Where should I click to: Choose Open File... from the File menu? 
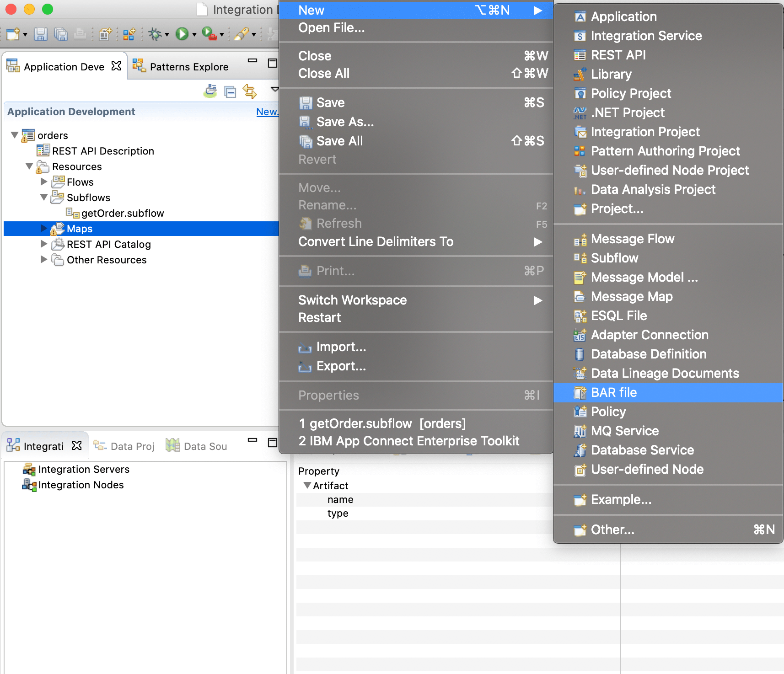416,28
